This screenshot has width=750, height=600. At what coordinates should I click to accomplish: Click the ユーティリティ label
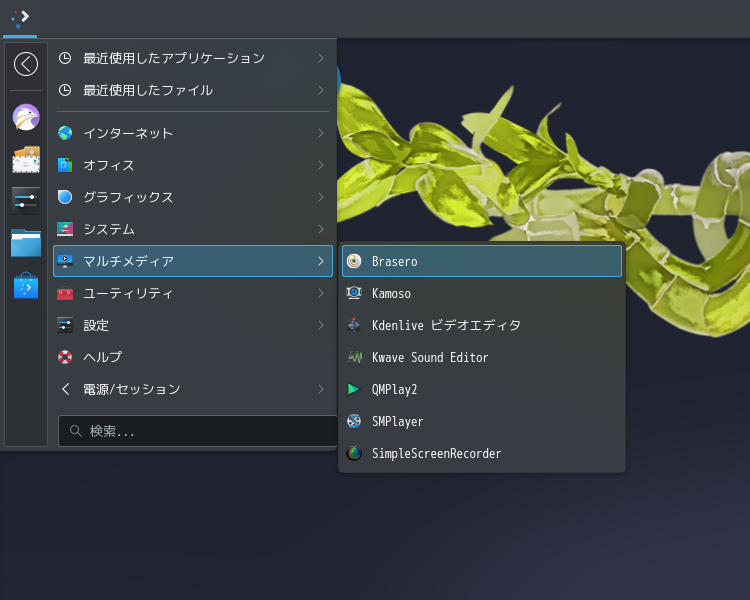point(128,293)
